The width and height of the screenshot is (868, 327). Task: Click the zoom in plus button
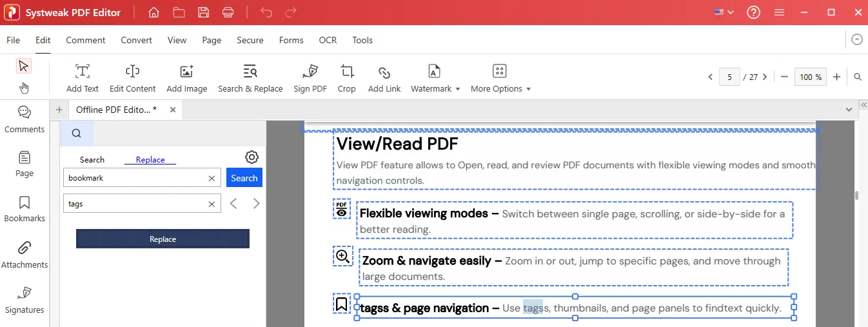pyautogui.click(x=836, y=77)
